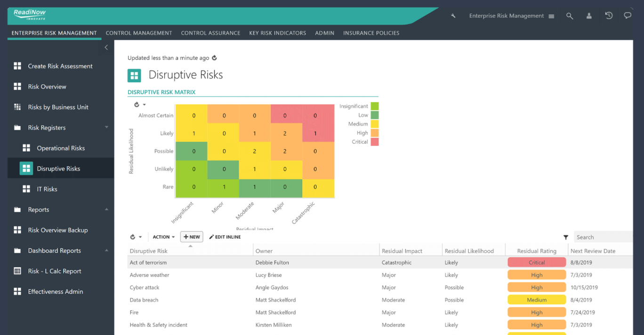Click the Search input field
This screenshot has width=644, height=335.
pyautogui.click(x=603, y=238)
